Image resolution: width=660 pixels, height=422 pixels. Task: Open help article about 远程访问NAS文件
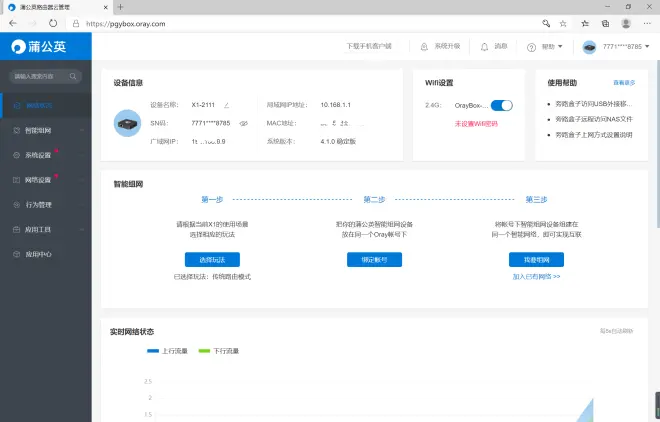[x=593, y=119]
